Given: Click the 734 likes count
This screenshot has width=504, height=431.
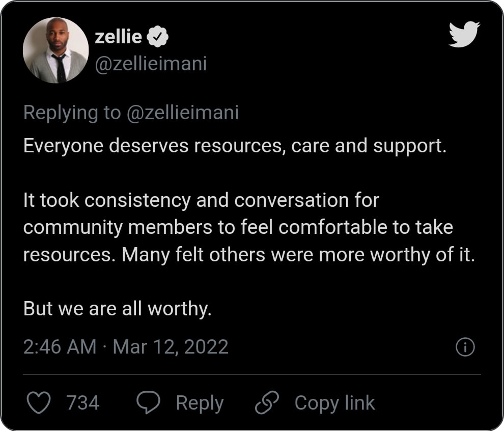Looking at the screenshot, I should pyautogui.click(x=83, y=403).
